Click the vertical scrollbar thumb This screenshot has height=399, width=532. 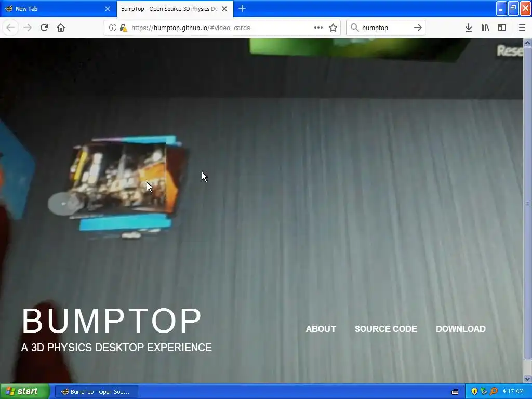(527, 203)
